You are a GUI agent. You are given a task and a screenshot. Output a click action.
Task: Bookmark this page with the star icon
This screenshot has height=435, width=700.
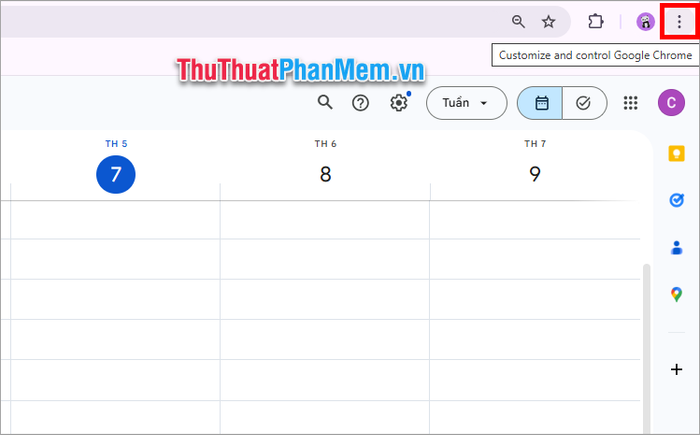pos(548,21)
